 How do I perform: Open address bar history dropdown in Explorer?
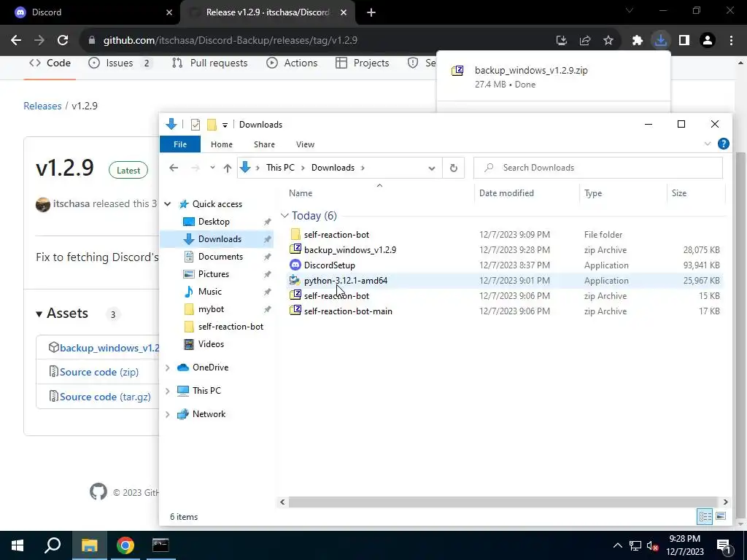(432, 168)
